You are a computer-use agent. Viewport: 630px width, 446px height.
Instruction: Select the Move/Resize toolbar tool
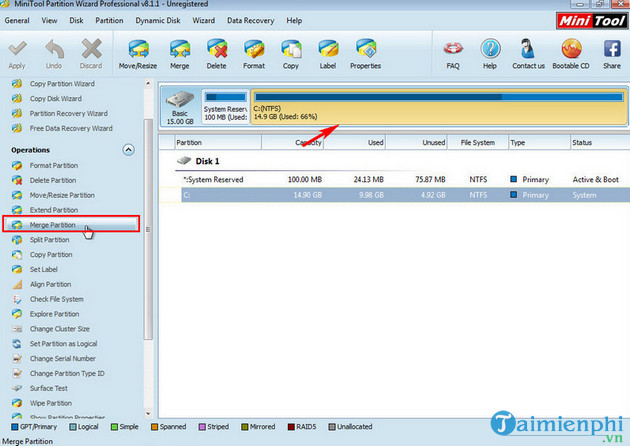click(x=138, y=55)
